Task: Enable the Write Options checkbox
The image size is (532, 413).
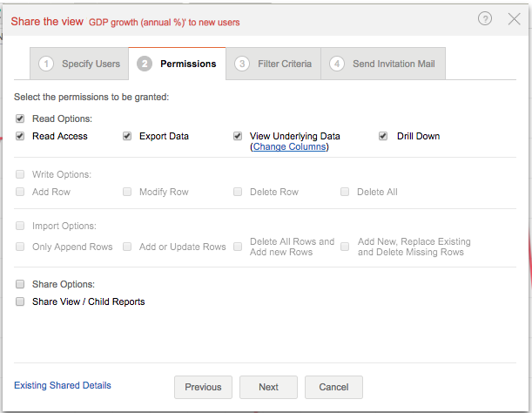Action: (20, 174)
